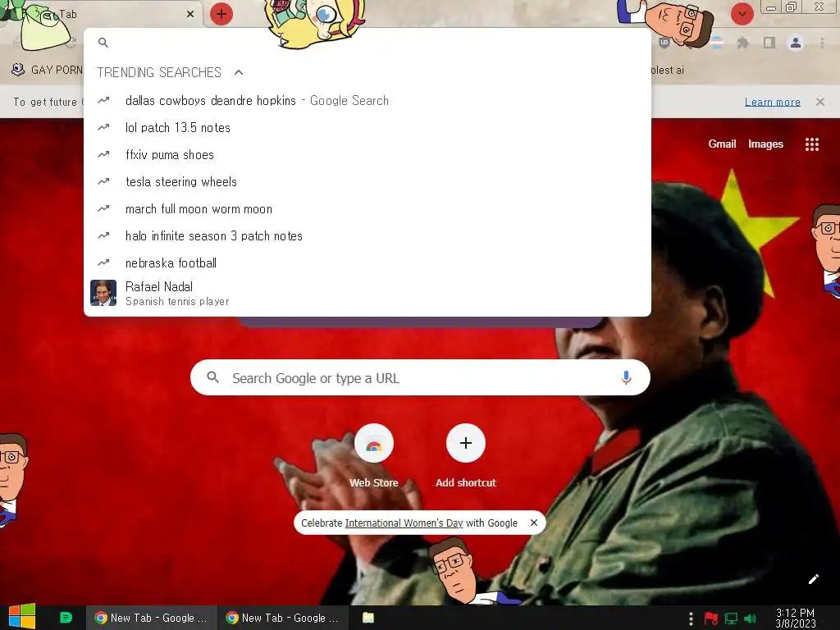
Task: Open the Extensions puzzle icon
Action: [x=743, y=43]
